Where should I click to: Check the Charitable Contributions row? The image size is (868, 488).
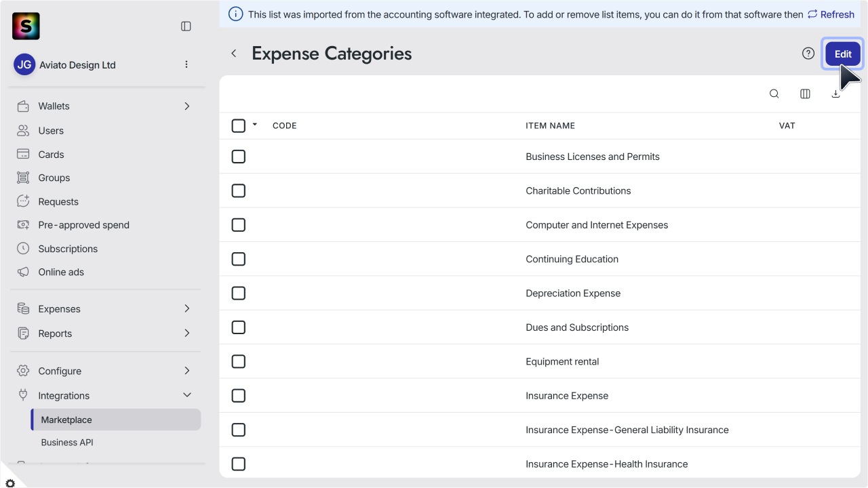pos(238,191)
